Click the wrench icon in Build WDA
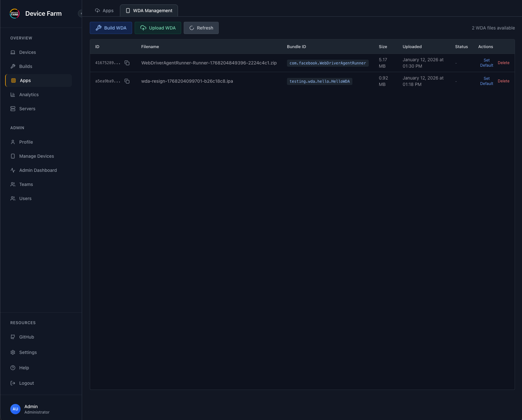Viewport: 522px width, 420px height. coord(99,28)
